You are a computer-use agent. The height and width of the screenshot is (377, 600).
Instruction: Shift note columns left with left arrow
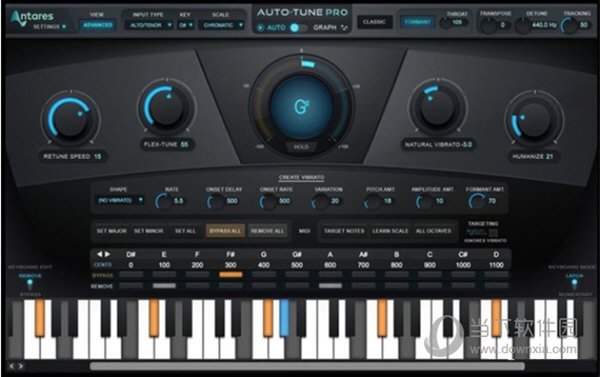tap(99, 254)
